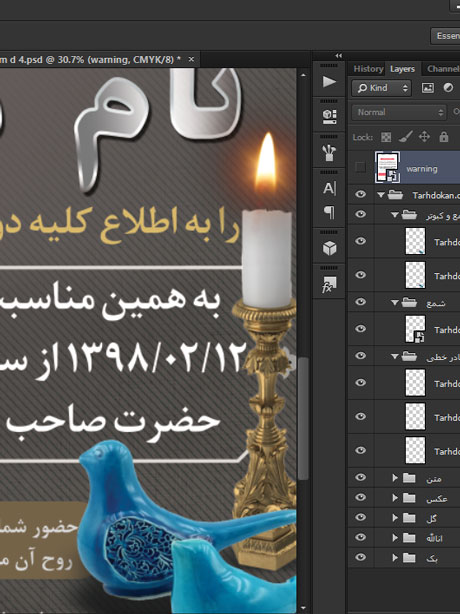
Task: Open the Properties panel icon
Action: click(329, 117)
